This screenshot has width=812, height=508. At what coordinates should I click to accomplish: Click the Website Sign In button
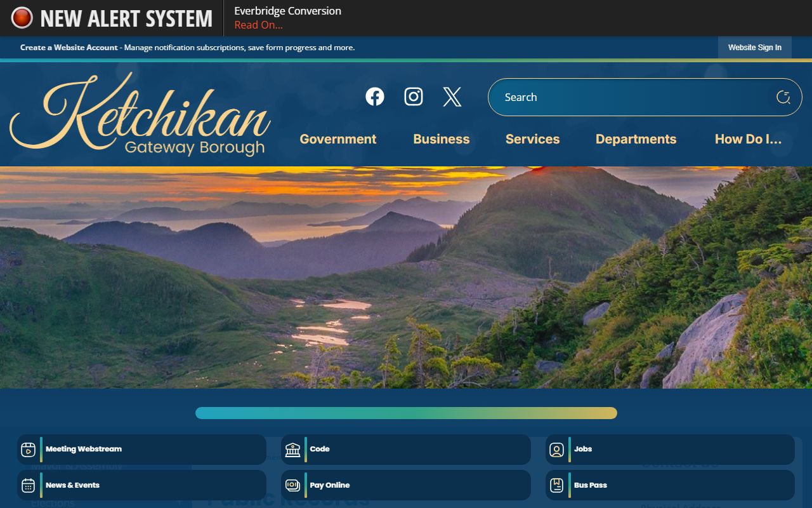tap(754, 48)
